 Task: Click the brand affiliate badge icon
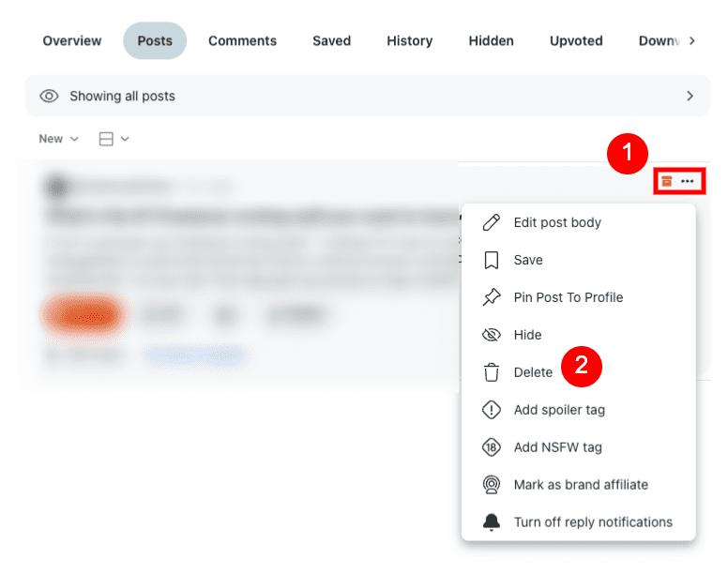click(492, 485)
